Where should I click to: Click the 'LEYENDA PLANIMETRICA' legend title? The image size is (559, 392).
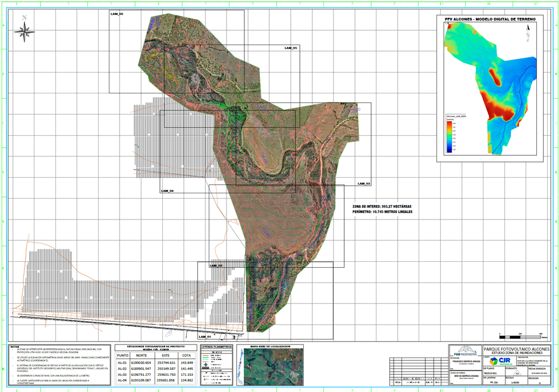(216, 347)
